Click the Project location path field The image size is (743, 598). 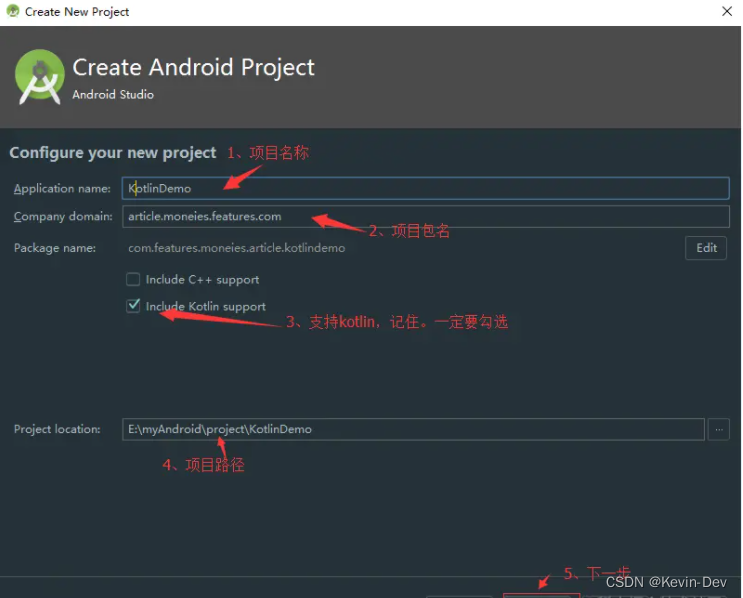click(x=413, y=429)
